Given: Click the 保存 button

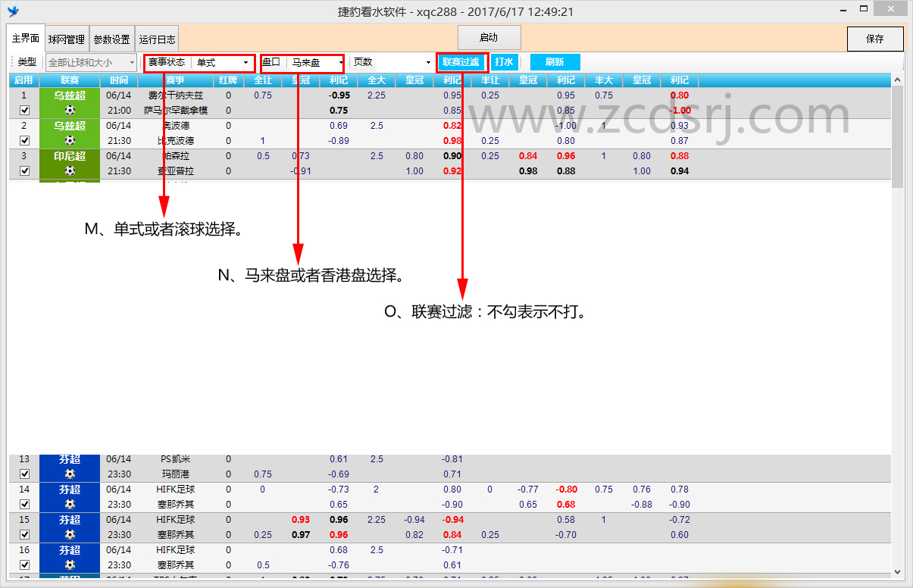Looking at the screenshot, I should pos(875,39).
